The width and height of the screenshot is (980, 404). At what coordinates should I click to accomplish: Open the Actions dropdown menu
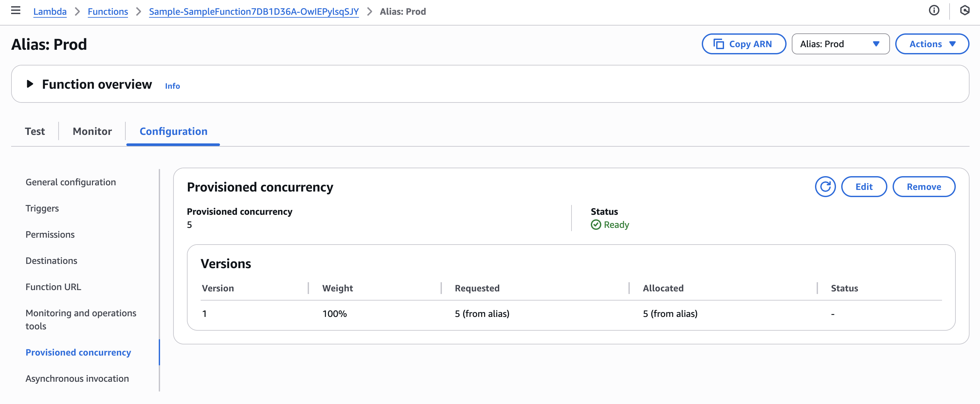(932, 44)
